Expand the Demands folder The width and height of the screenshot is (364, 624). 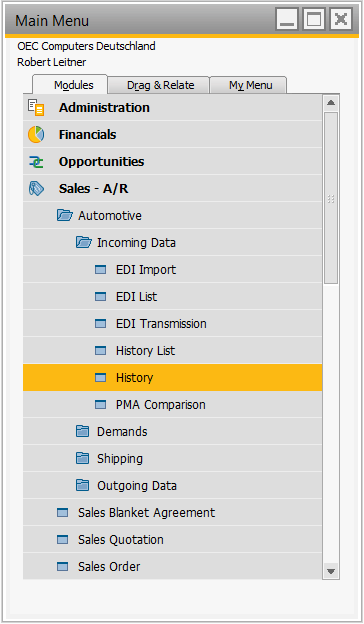[x=82, y=432]
